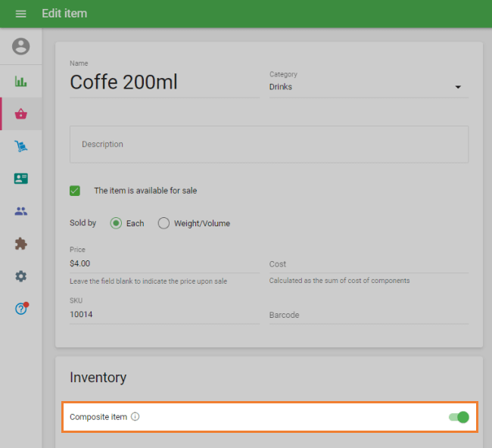Edit the SKU field 10014
492x448 pixels.
[x=164, y=314]
